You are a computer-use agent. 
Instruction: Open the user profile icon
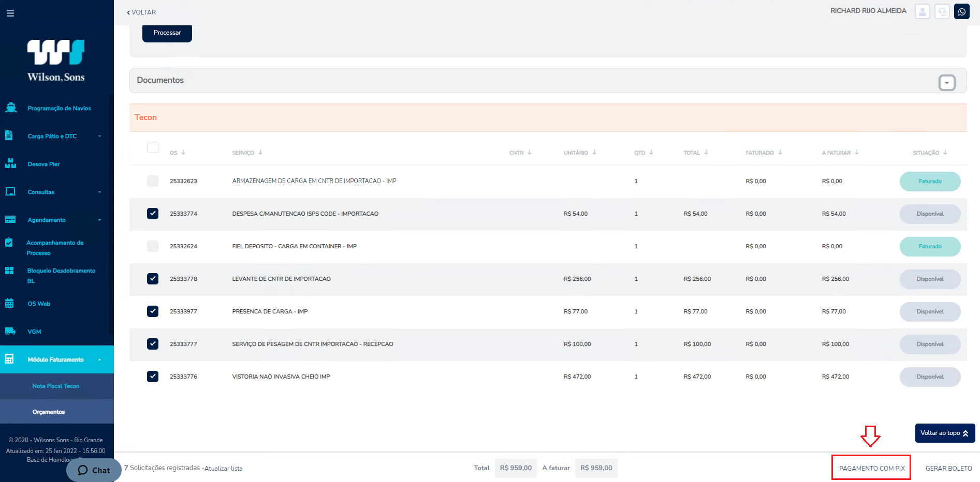(x=923, y=11)
